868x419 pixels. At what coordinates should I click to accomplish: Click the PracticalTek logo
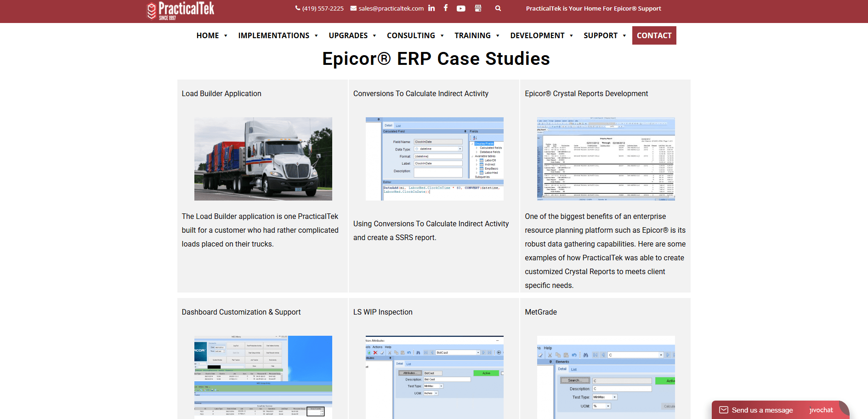[181, 11]
